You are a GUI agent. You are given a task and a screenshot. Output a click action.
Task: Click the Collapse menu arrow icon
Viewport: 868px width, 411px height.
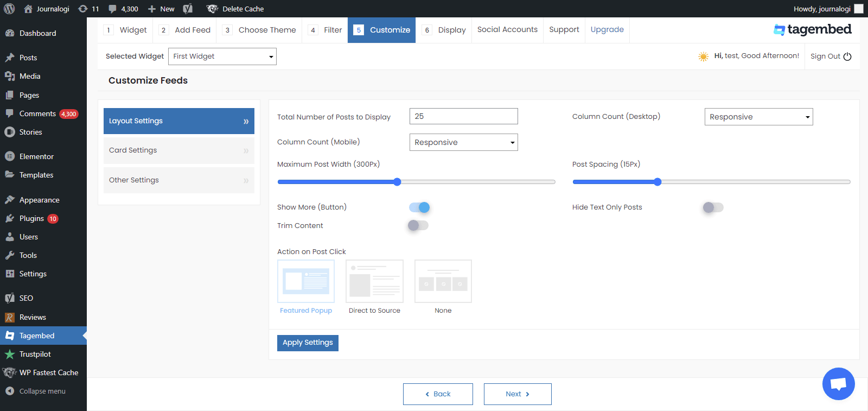point(10,391)
